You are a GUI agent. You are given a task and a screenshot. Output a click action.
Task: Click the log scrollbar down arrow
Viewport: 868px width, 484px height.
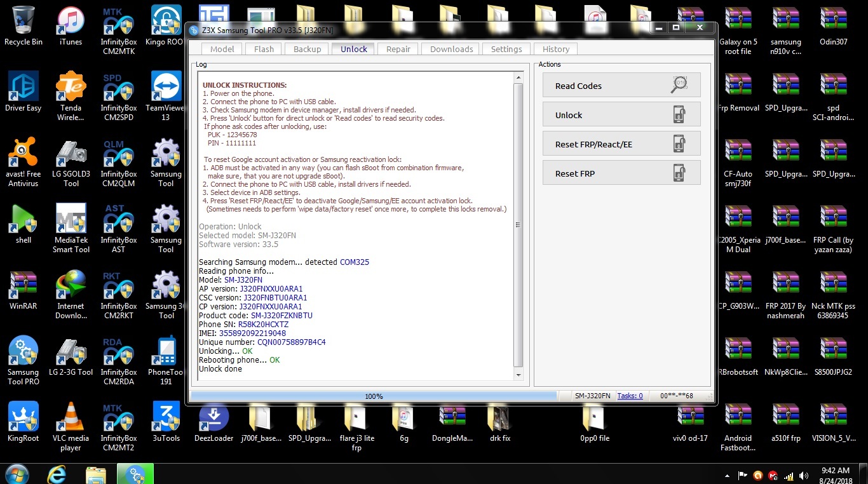click(519, 375)
